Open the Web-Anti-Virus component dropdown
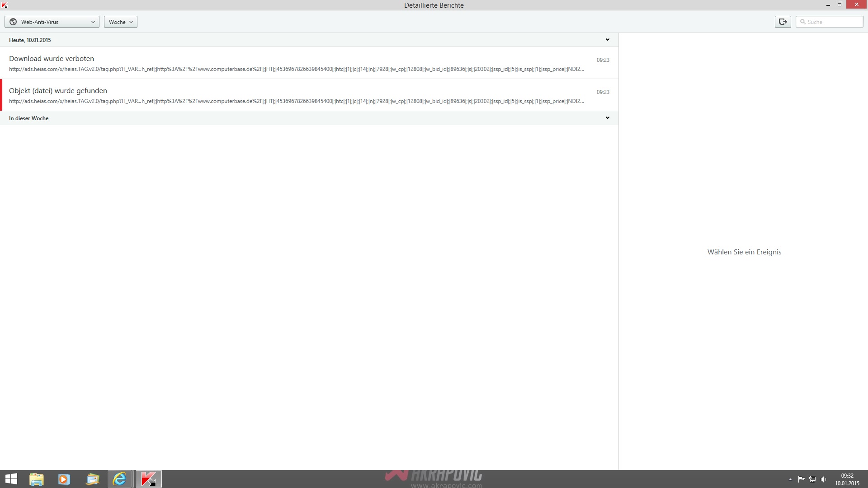Viewport: 868px width, 488px height. pyautogui.click(x=52, y=22)
